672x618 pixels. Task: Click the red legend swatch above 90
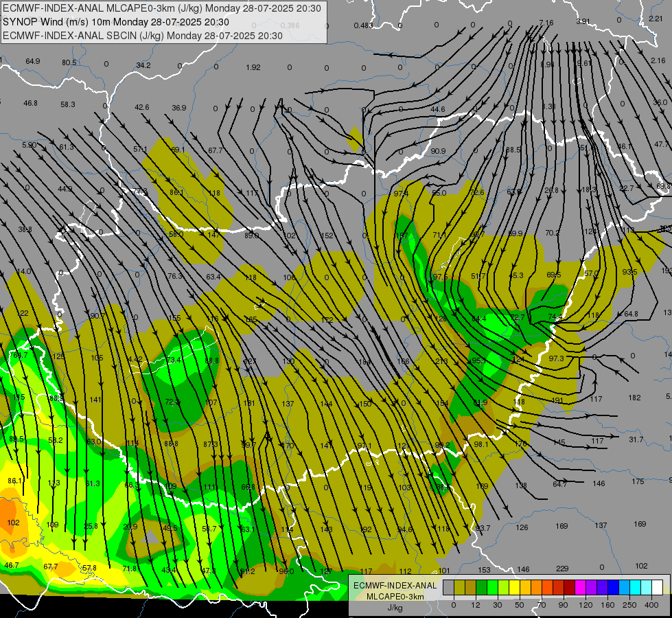click(x=559, y=587)
